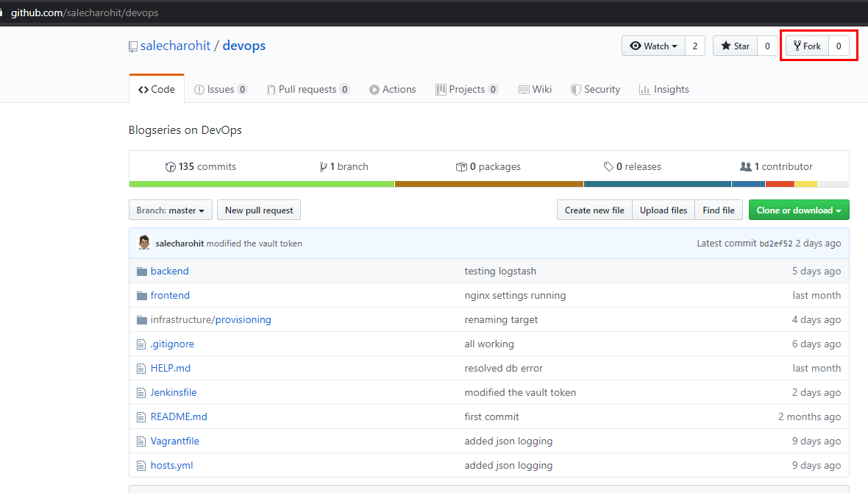Image resolution: width=868 pixels, height=493 pixels.
Task: Click the contributors icon next to 1 contributor
Action: coord(747,166)
